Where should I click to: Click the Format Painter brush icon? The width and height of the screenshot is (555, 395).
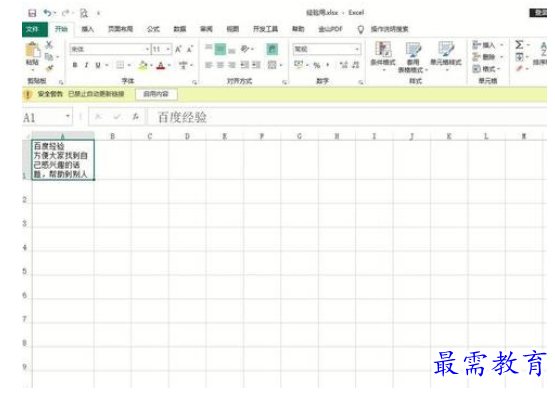click(49, 67)
